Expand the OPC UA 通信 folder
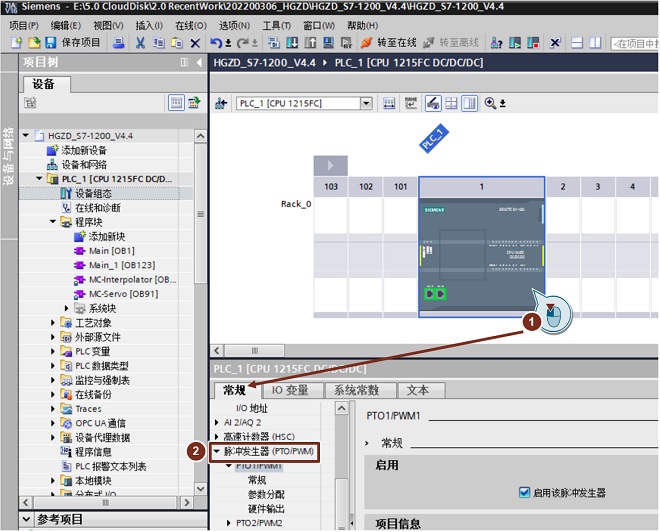The height and width of the screenshot is (532, 660). tap(53, 423)
